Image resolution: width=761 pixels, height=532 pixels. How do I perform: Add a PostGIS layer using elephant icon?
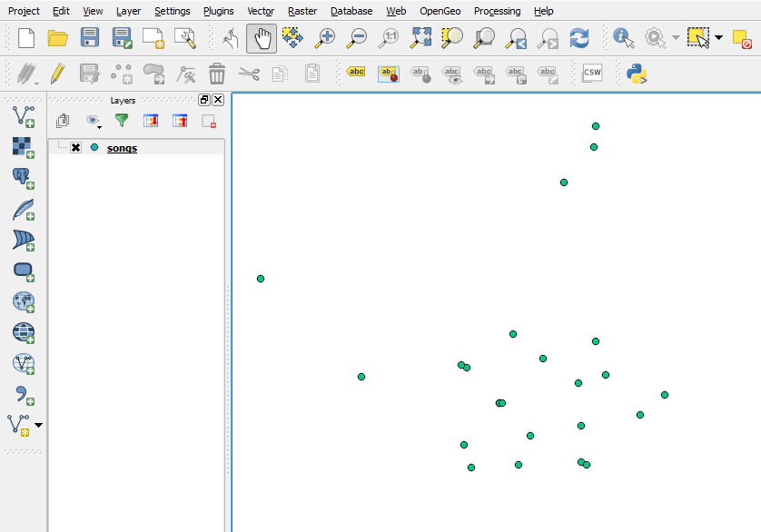point(23,177)
